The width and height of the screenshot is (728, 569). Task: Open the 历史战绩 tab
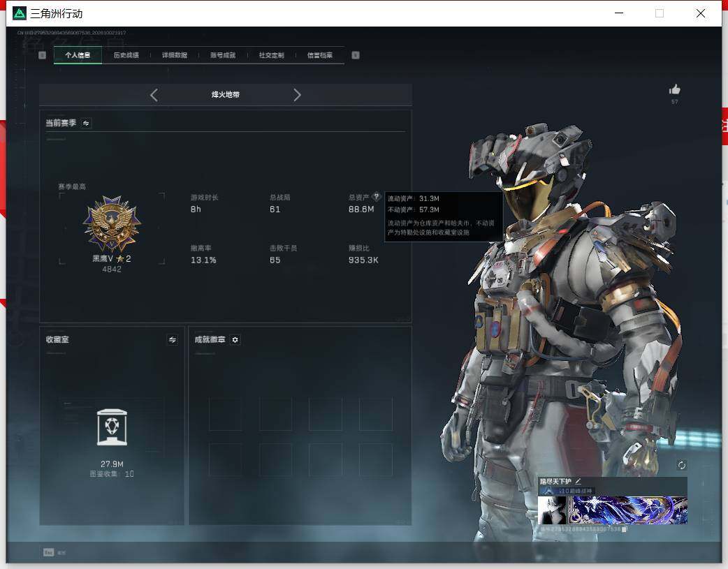[126, 55]
